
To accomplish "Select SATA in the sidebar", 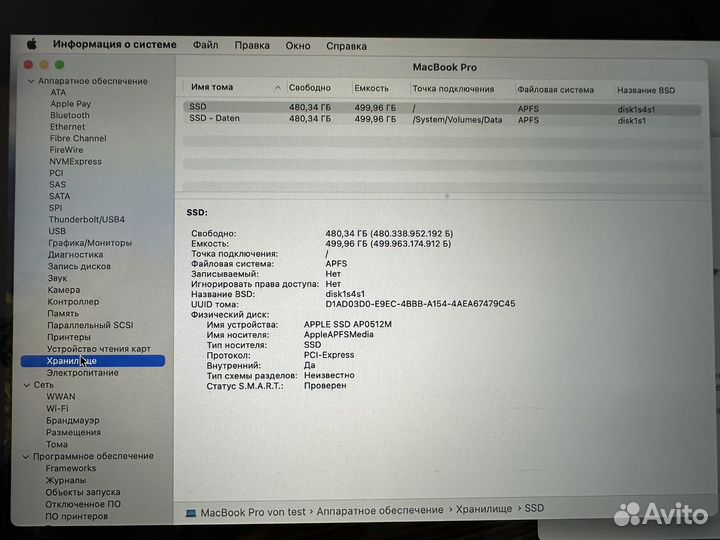I will pos(60,196).
